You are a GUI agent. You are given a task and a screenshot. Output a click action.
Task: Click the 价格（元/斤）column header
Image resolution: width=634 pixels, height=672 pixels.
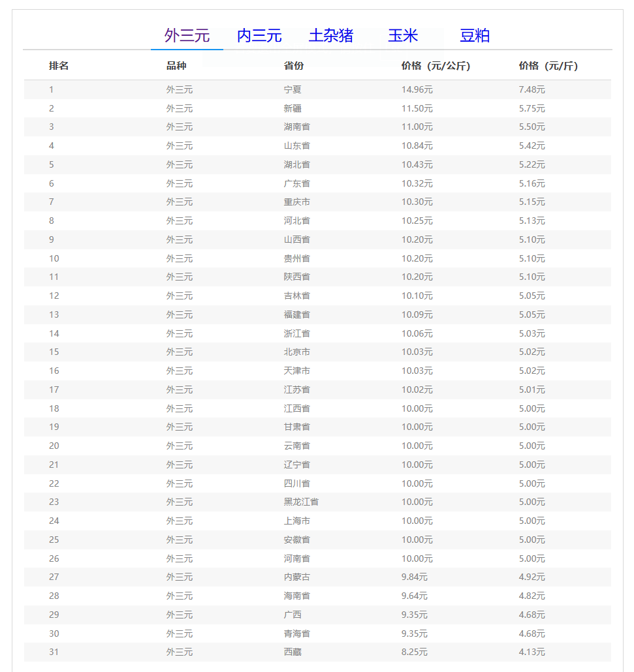pyautogui.click(x=548, y=66)
